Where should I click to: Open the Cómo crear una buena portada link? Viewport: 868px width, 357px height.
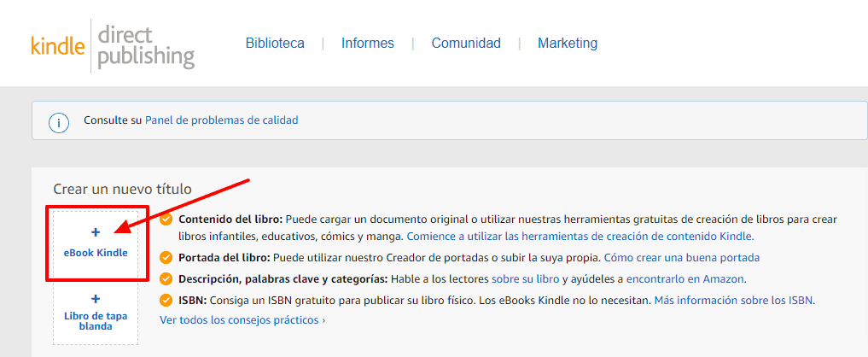point(681,258)
